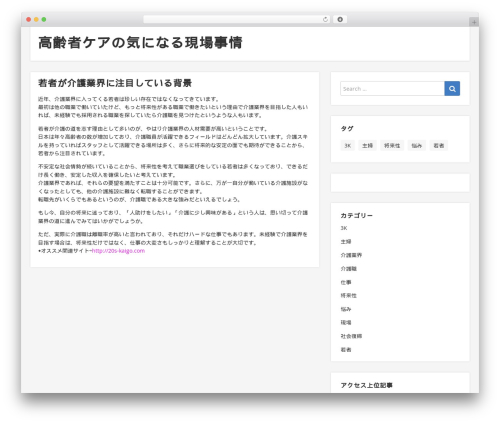Image resolution: width=500 pixels, height=423 pixels.
Task: Click the paragraph starting 近年、介護業界に
Action: pyautogui.click(x=173, y=107)
